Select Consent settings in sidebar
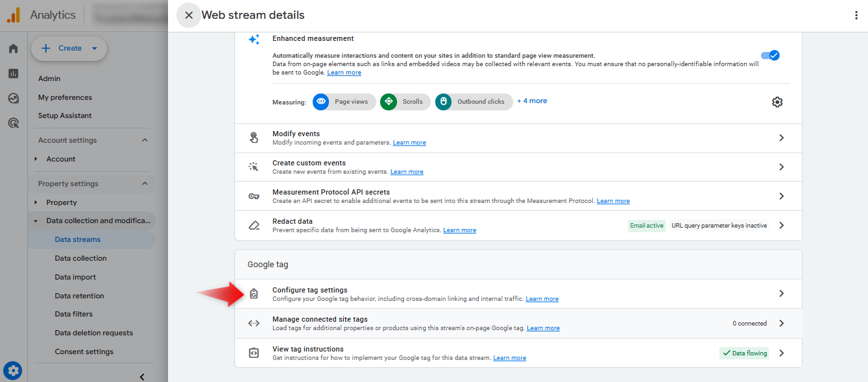The width and height of the screenshot is (868, 382). (84, 352)
